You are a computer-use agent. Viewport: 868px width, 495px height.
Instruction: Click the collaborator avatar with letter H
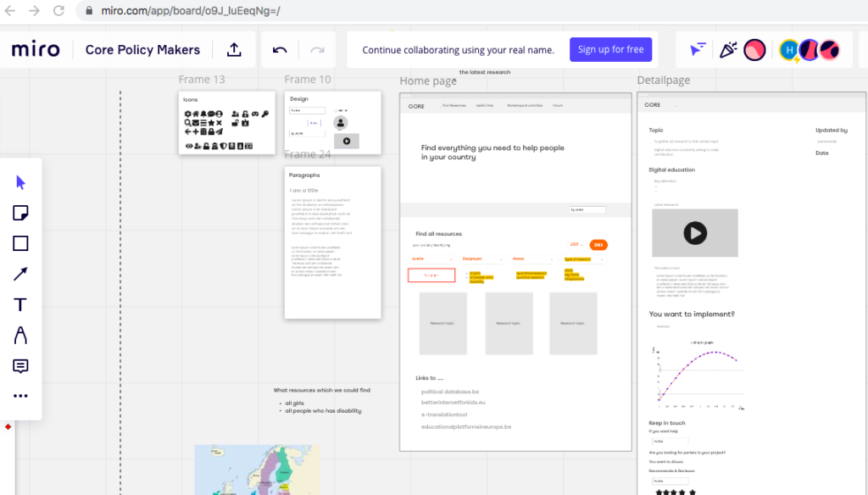788,50
